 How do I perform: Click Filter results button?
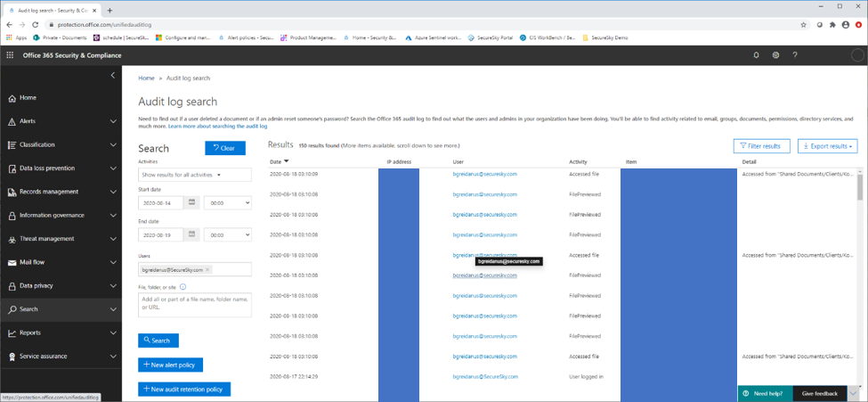point(761,146)
